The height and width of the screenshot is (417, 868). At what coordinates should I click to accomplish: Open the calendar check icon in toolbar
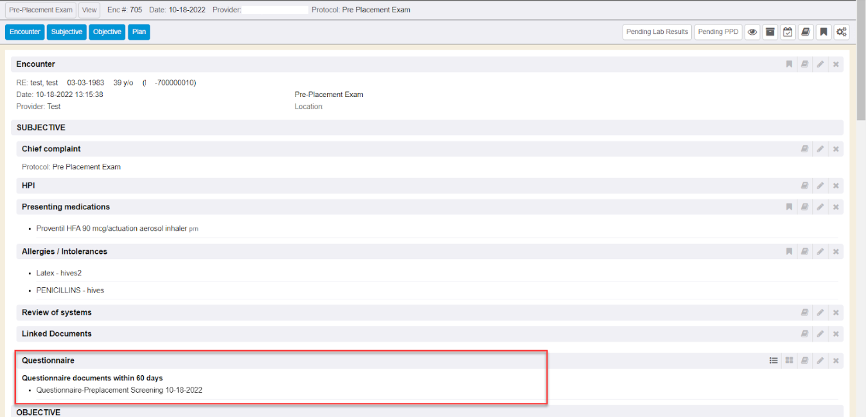[x=788, y=32]
